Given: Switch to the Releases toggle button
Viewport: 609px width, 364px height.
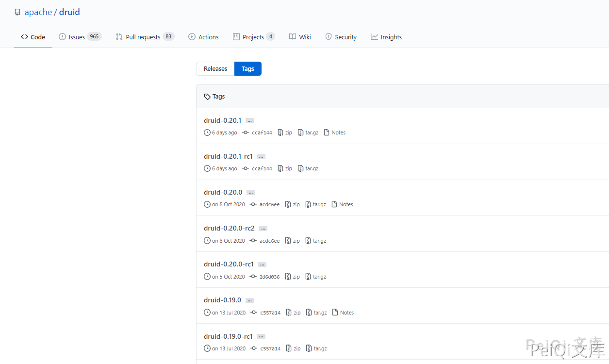Looking at the screenshot, I should [215, 69].
